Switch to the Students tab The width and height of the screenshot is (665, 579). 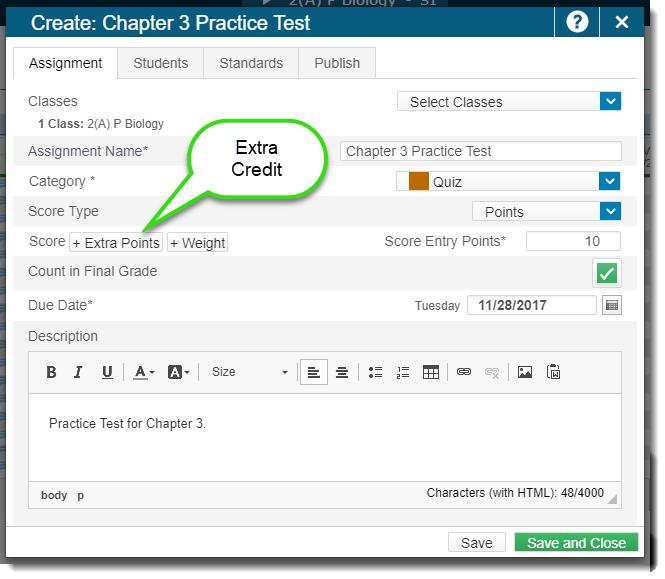pyautogui.click(x=160, y=63)
